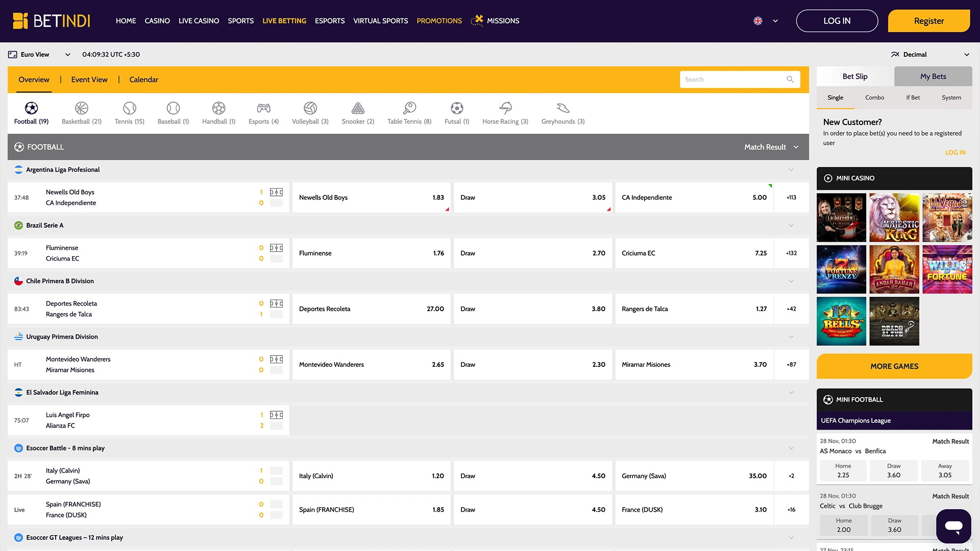Open the Majestic King game thumbnail
The image size is (980, 551).
click(x=894, y=217)
